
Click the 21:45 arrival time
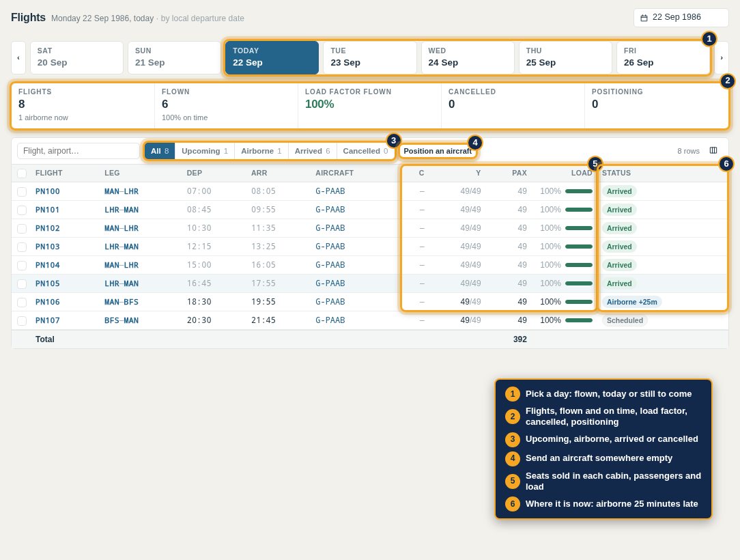(264, 320)
